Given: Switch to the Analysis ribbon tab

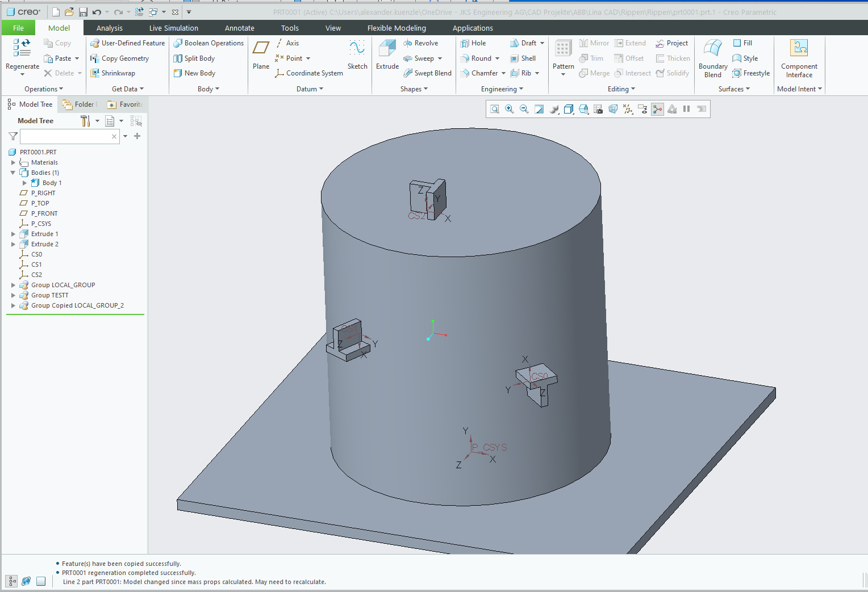Looking at the screenshot, I should coord(109,28).
